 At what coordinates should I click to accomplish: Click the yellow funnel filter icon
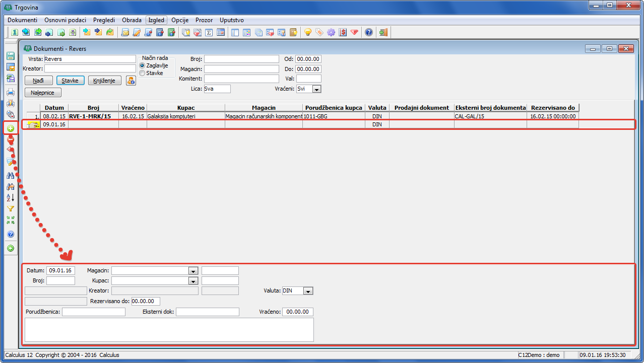[x=10, y=209]
